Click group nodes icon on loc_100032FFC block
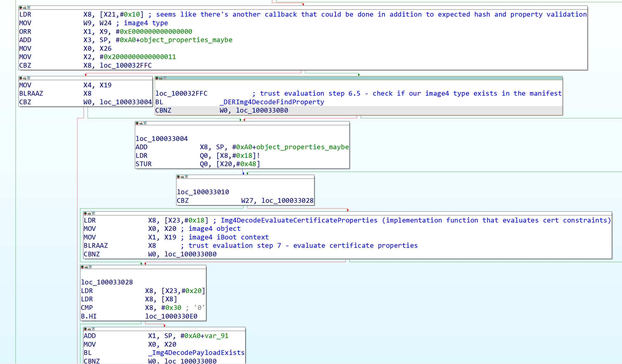Viewport: 622px width, 364px height. pyautogui.click(x=165, y=78)
